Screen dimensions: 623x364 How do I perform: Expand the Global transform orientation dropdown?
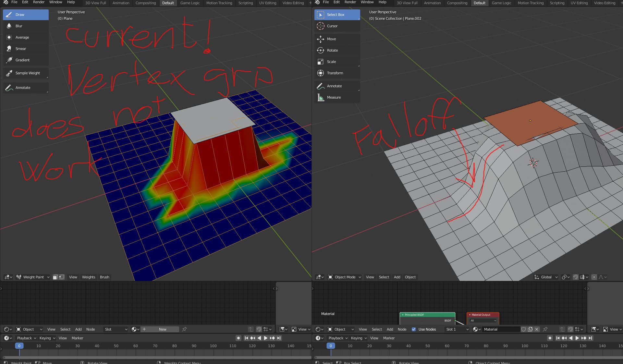[546, 277]
